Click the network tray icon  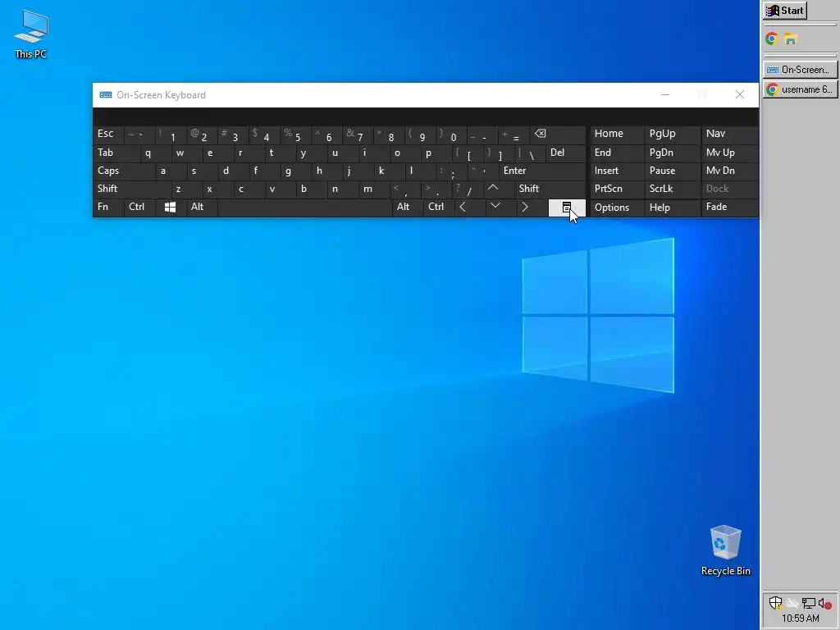[x=808, y=603]
